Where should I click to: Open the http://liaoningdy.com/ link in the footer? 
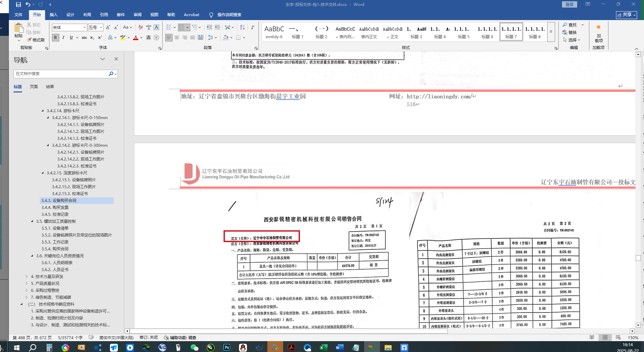click(x=439, y=96)
